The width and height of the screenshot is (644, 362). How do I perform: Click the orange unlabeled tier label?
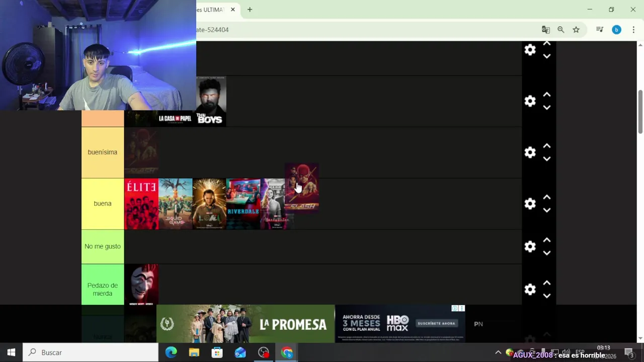[x=103, y=119]
